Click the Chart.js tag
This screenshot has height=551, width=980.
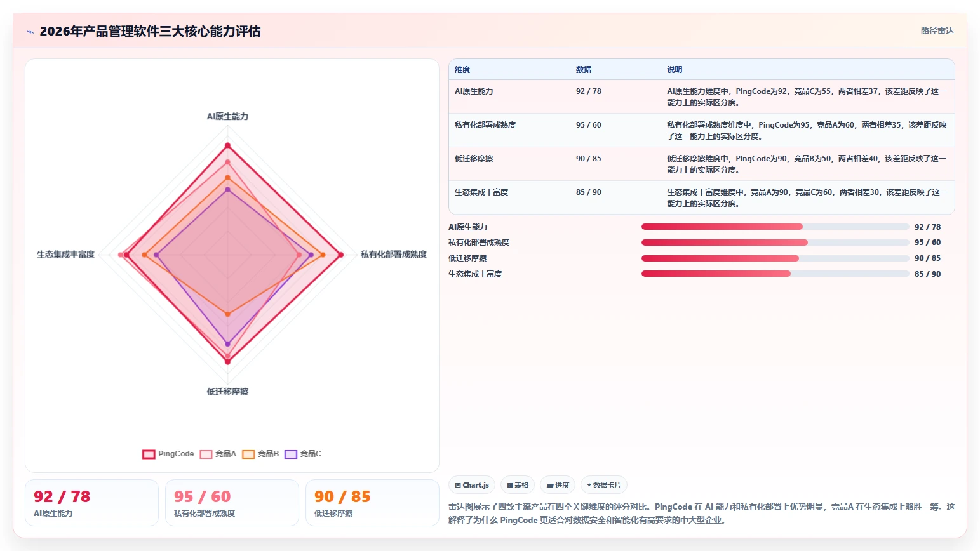click(x=472, y=485)
